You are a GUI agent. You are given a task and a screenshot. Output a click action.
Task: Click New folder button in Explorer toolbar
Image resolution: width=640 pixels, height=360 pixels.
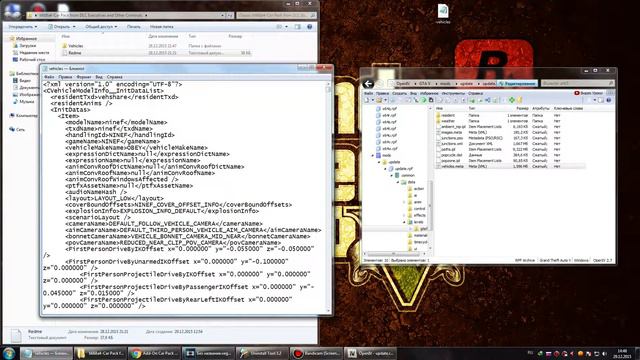(162, 27)
